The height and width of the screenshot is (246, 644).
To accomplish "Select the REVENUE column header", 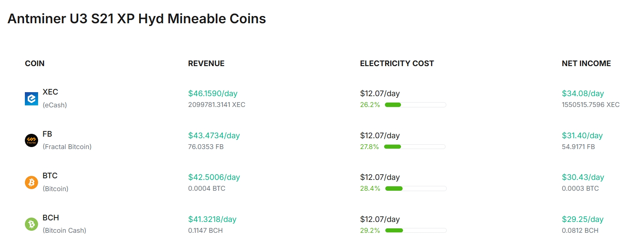I will click(x=206, y=63).
